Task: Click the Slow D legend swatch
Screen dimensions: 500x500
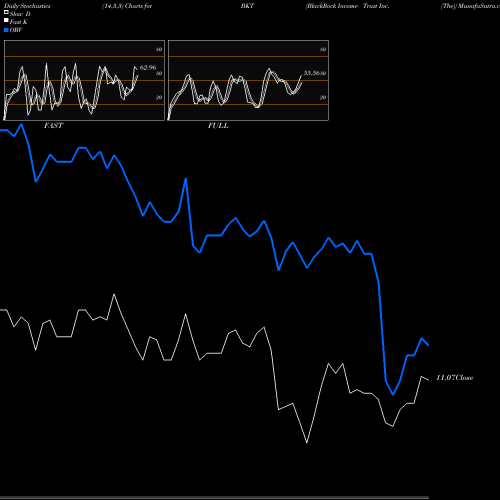Action: click(x=6, y=12)
